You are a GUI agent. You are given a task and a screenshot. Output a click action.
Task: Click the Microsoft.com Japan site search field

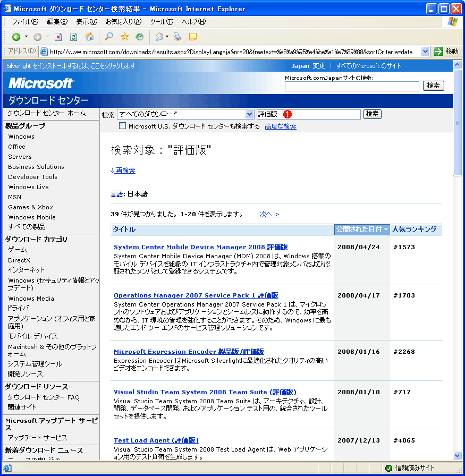click(x=352, y=86)
